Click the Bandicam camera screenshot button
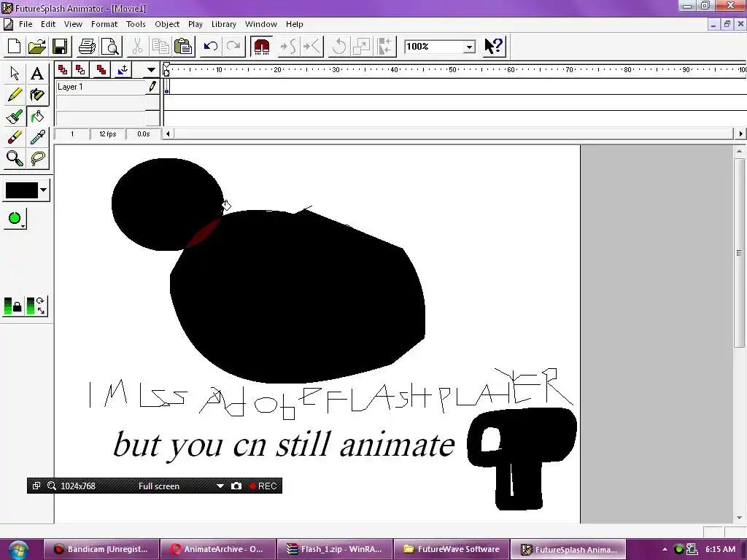747x560 pixels. [236, 486]
